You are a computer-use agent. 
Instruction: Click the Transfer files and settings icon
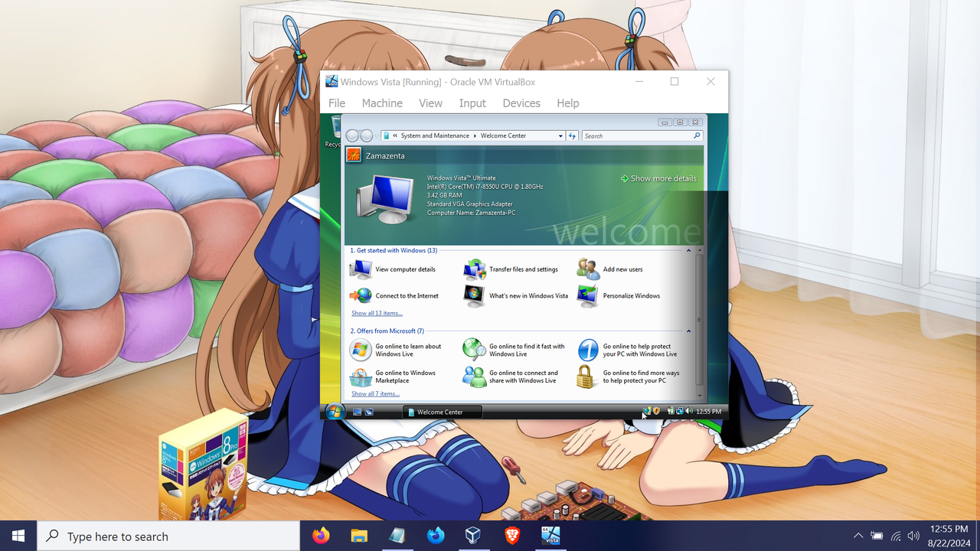tap(474, 269)
